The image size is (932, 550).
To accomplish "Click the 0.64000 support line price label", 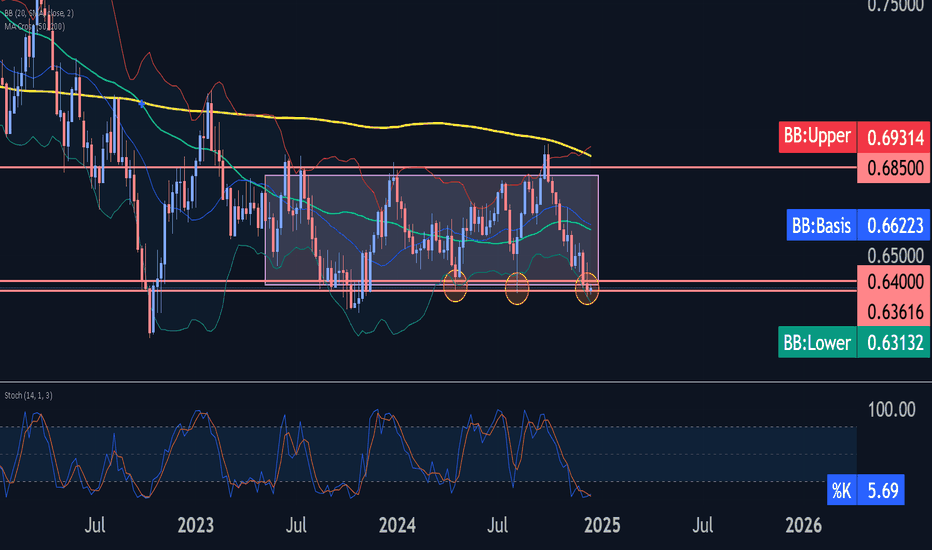I will (x=894, y=281).
